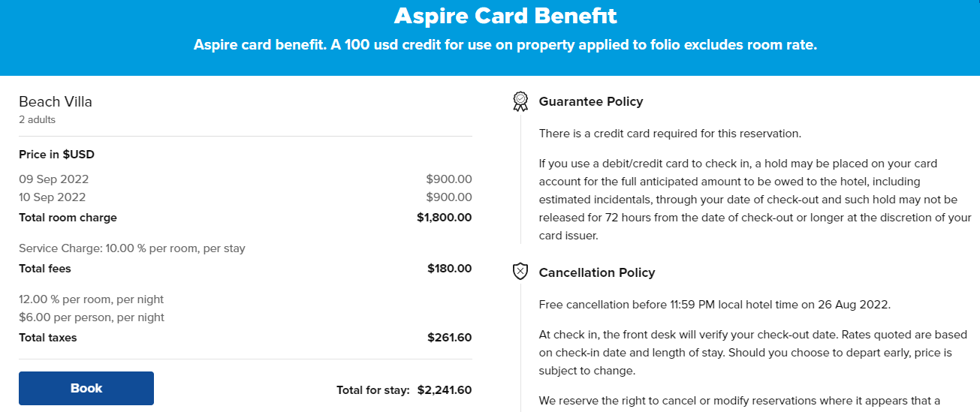
Task: Click the Guarantee Policy ribbon badge icon
Action: pos(520,101)
